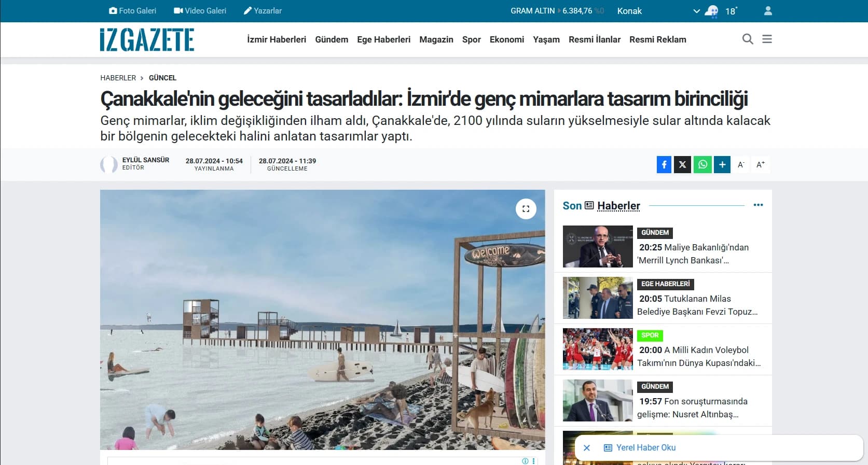The height and width of the screenshot is (465, 868).
Task: Open Yaşam menu item
Action: pos(546,39)
